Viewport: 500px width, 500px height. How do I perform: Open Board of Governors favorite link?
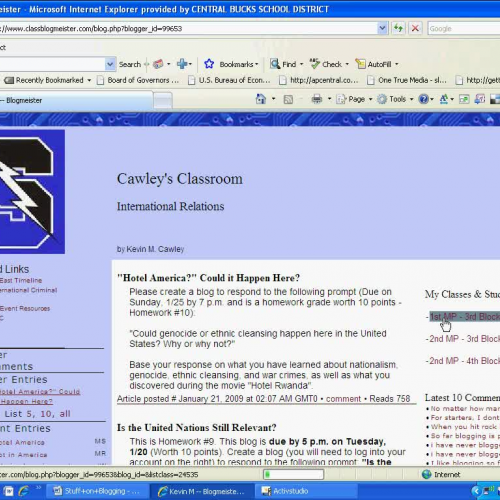click(x=138, y=80)
